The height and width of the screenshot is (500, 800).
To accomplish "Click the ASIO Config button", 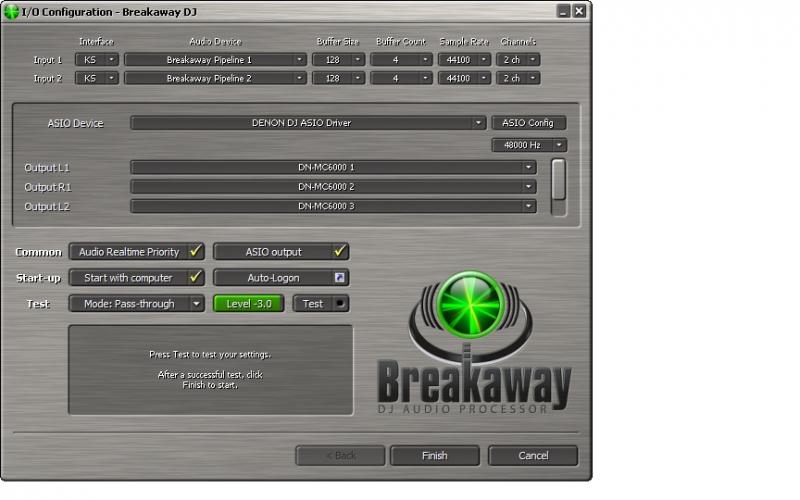I will coord(529,123).
